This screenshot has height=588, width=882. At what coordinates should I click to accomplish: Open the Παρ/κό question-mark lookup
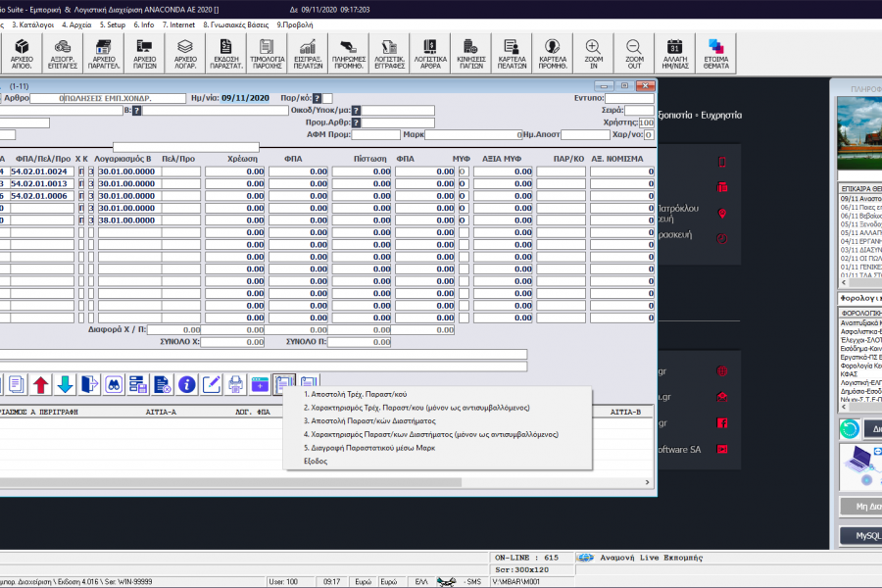(x=318, y=98)
